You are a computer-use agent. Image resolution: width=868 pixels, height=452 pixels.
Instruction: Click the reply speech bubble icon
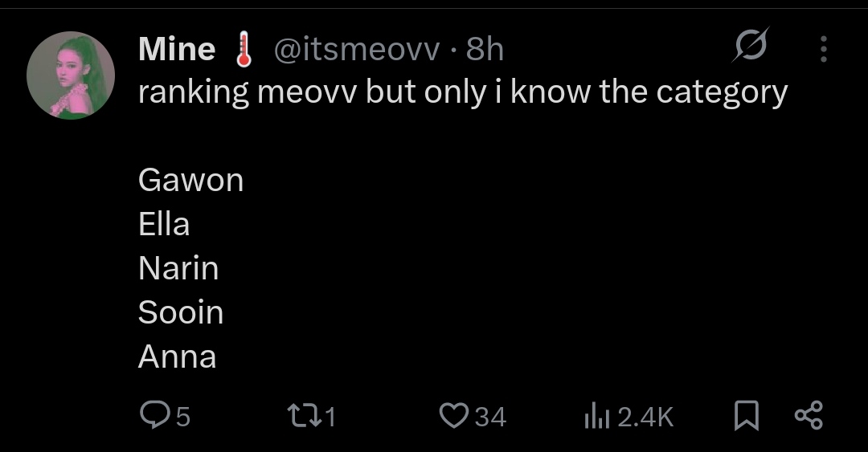[152, 415]
